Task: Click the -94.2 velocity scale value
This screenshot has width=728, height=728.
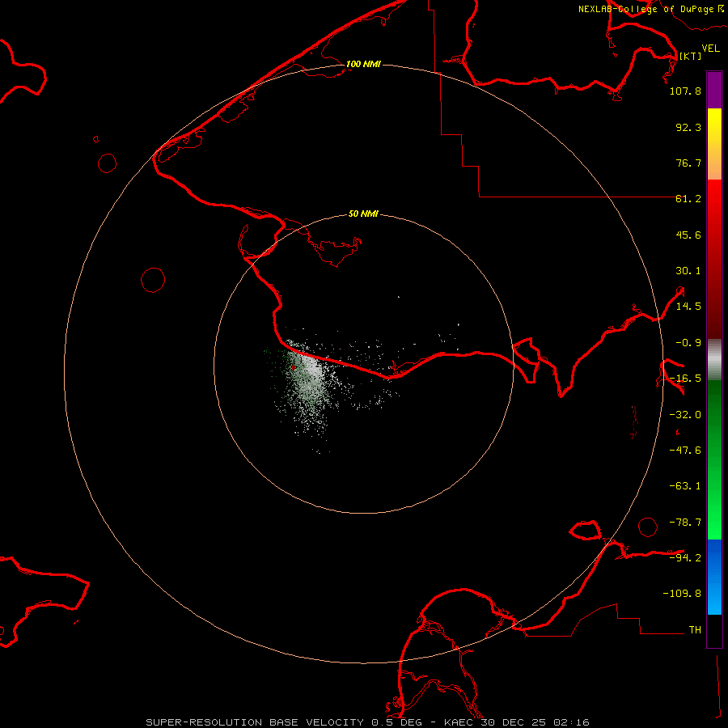Action: [x=685, y=557]
